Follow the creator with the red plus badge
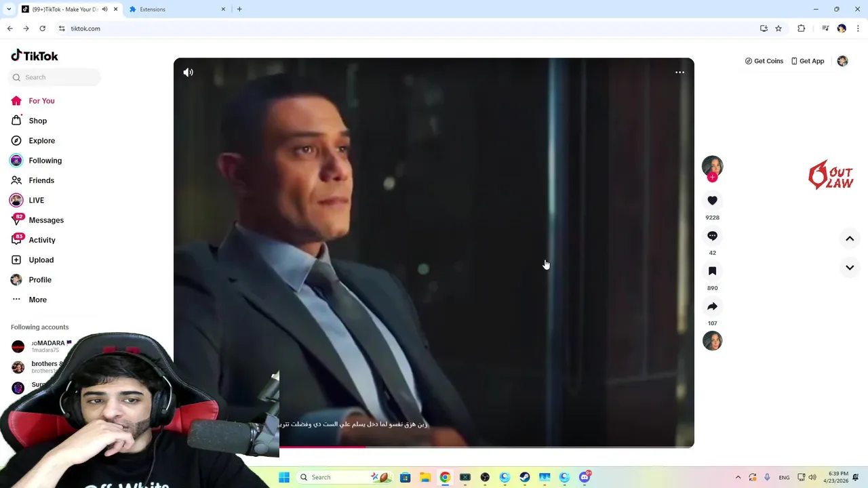Screen dimensions: 868x488 (x=712, y=178)
